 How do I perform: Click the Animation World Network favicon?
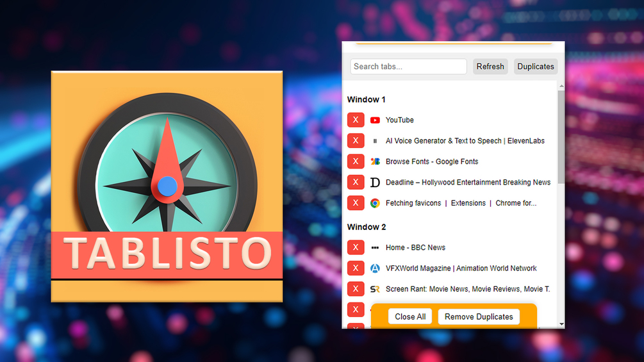pos(375,268)
